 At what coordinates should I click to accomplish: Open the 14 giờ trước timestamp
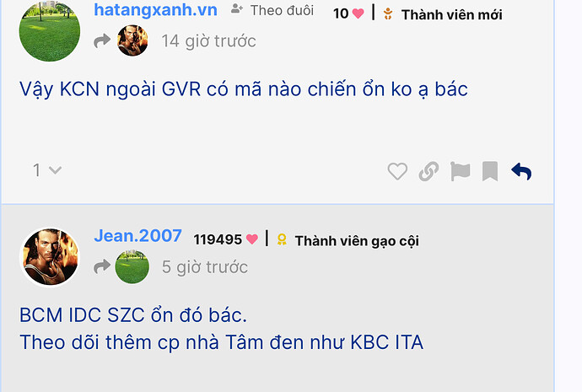coord(208,40)
